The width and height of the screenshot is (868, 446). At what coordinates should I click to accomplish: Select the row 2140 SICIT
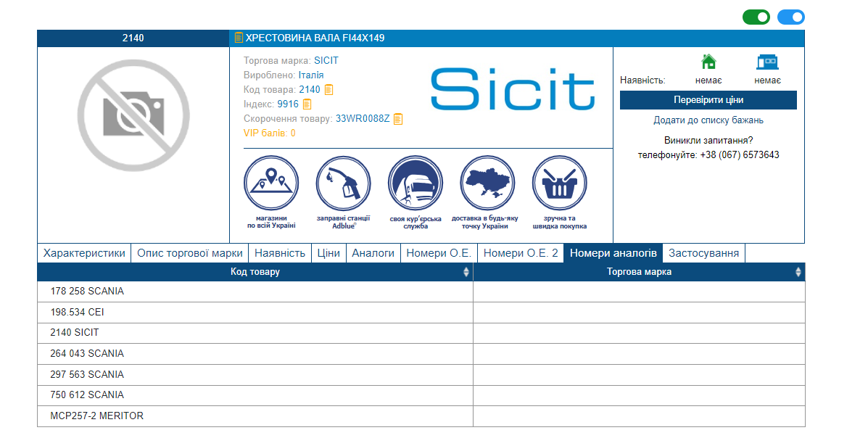pos(421,333)
